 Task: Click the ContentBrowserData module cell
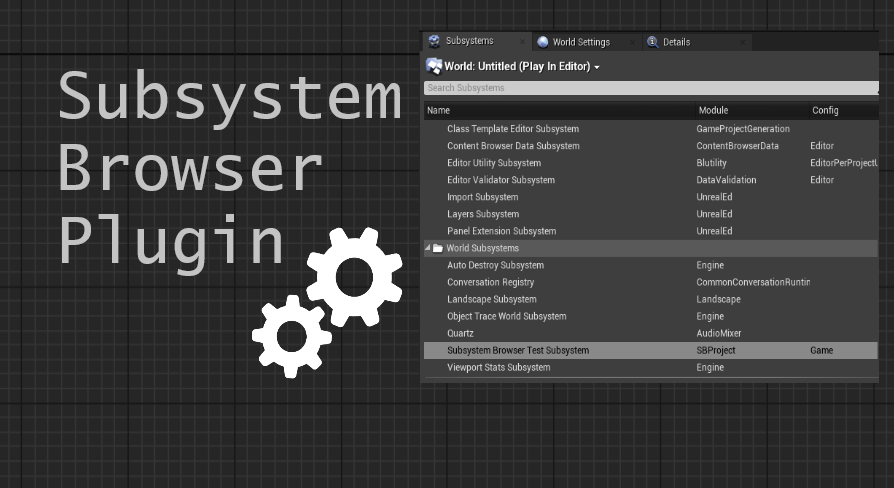tap(737, 146)
